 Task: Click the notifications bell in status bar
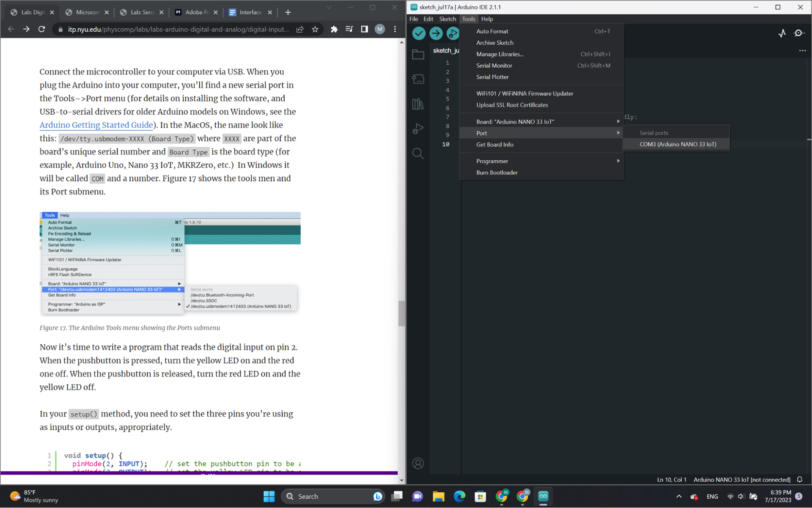pyautogui.click(x=799, y=479)
